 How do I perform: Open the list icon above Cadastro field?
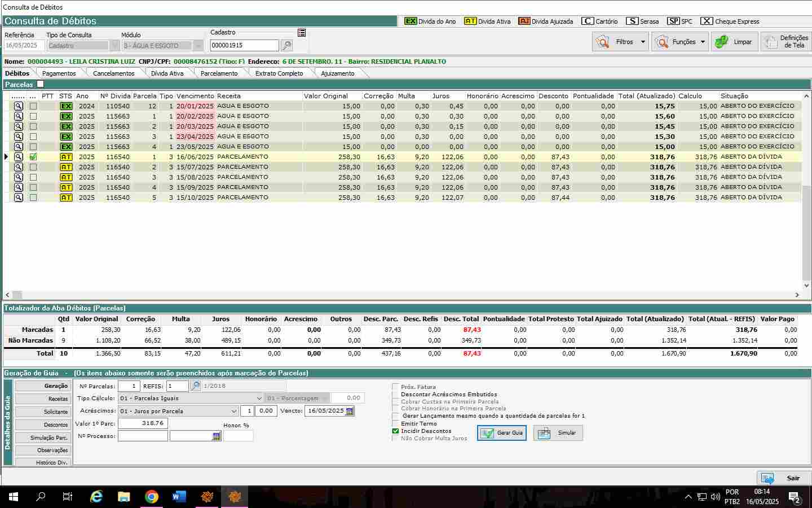302,33
